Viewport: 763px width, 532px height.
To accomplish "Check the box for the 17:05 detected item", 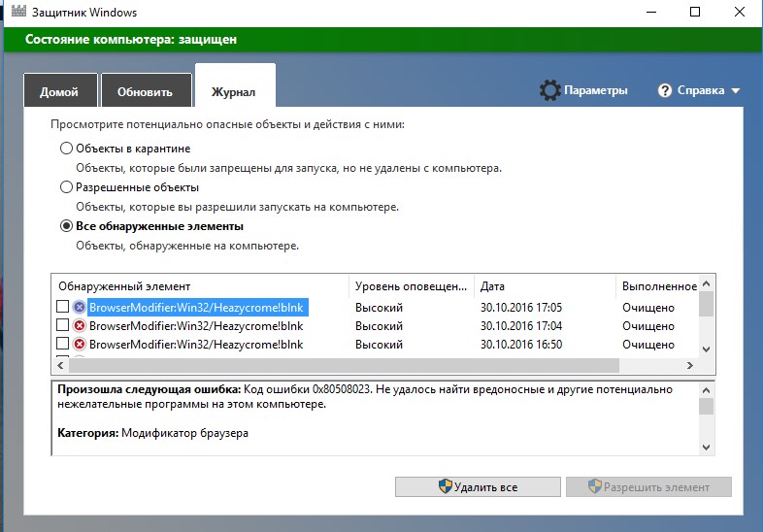I will click(63, 308).
